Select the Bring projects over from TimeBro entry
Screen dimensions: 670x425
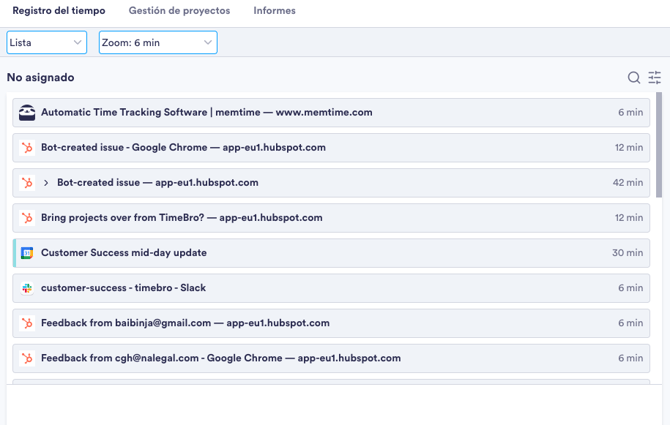(331, 218)
